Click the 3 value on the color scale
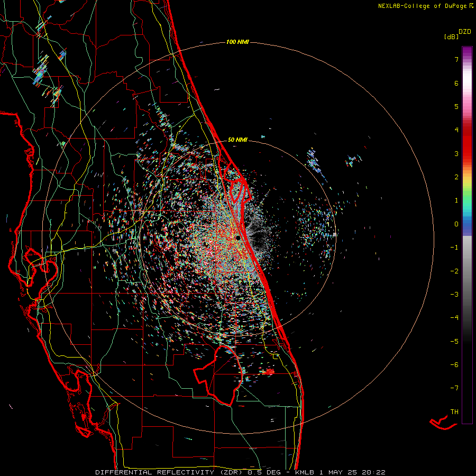The width and height of the screenshot is (476, 476). [x=456, y=153]
